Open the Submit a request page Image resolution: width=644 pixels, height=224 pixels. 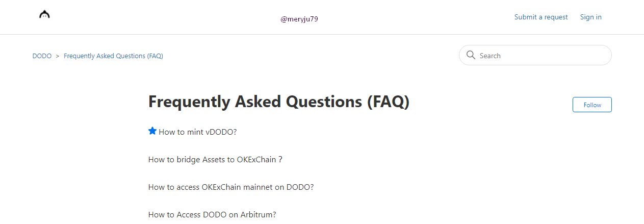click(541, 17)
